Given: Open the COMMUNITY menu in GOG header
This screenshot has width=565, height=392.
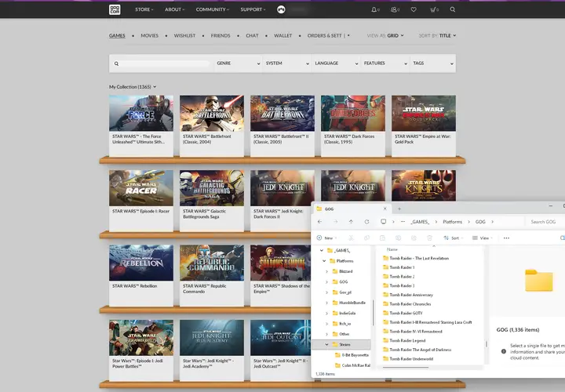Looking at the screenshot, I should click(213, 9).
